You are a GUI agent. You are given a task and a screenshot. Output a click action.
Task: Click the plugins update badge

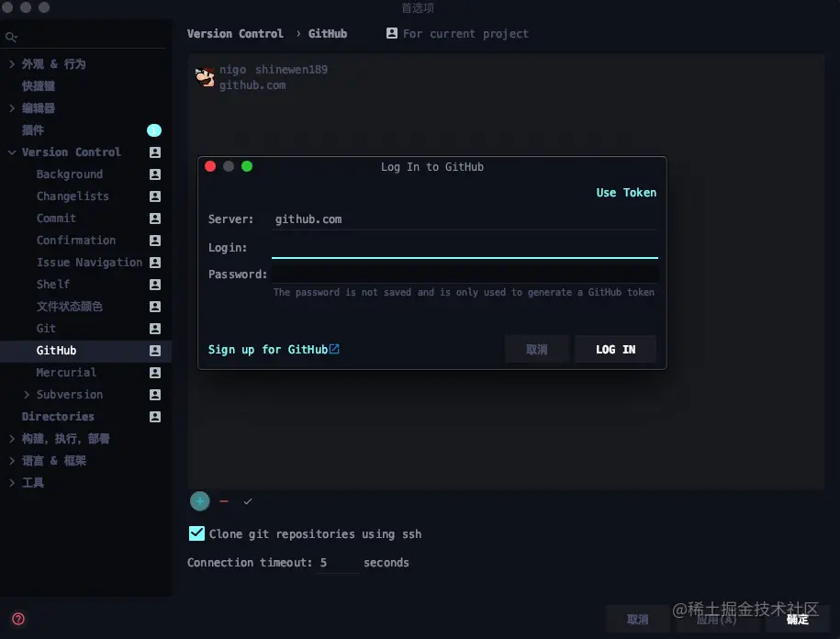click(154, 130)
